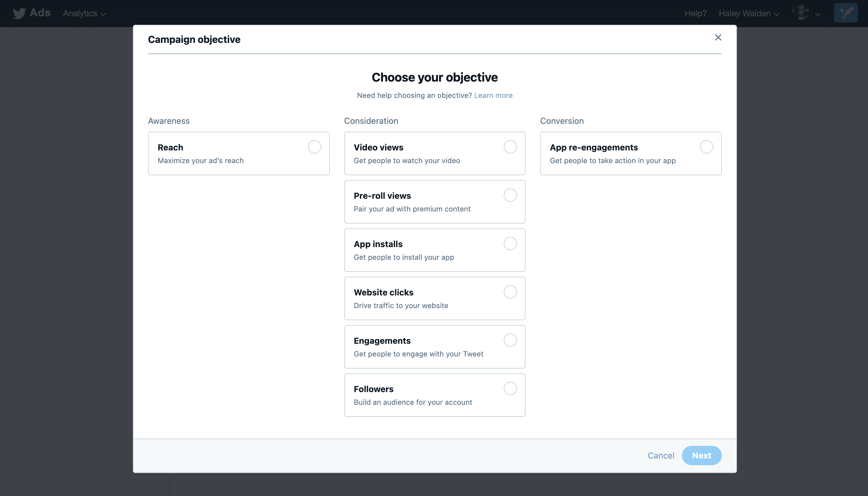Open the Help? menu item
Viewport: 868px width, 496px height.
coord(695,14)
